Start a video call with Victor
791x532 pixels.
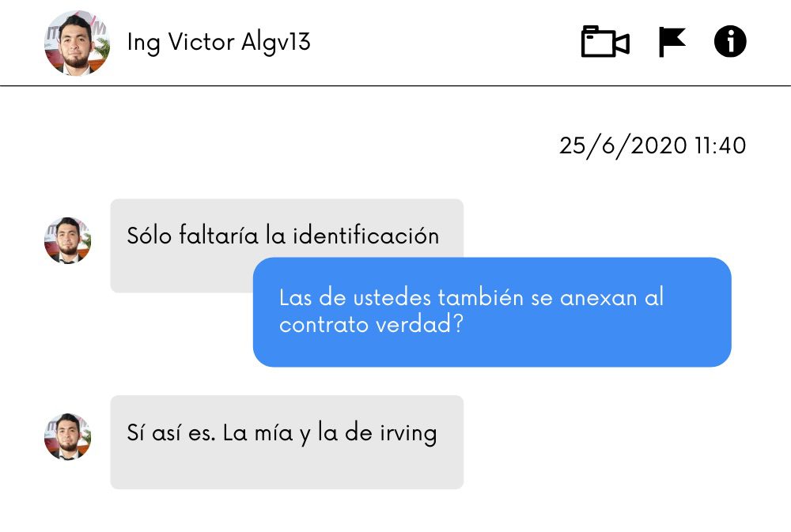click(x=605, y=41)
